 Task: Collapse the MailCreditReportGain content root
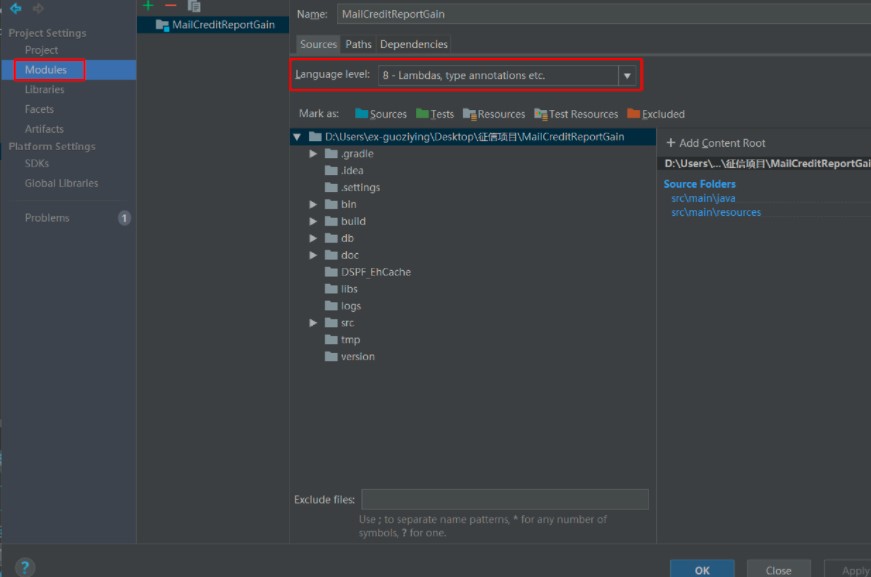coord(297,137)
